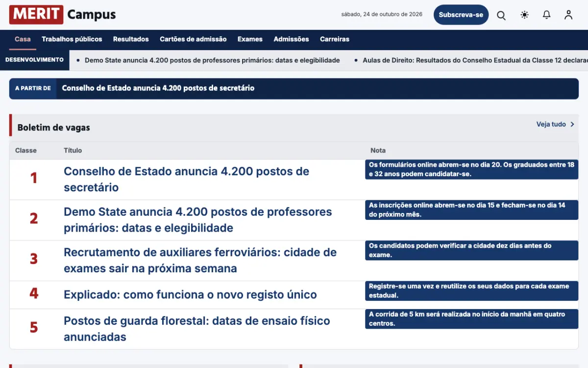The width and height of the screenshot is (588, 368).
Task: Navigate to Admissões section
Action: tap(291, 39)
